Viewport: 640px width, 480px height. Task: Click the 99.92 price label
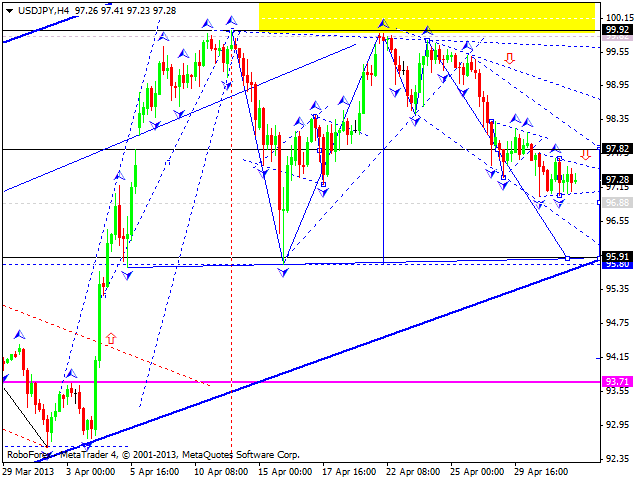[618, 30]
